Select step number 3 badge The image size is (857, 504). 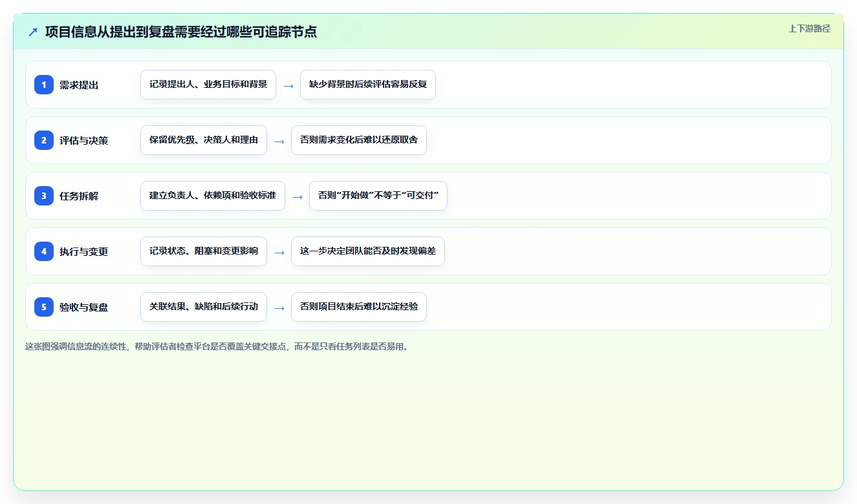coord(44,196)
